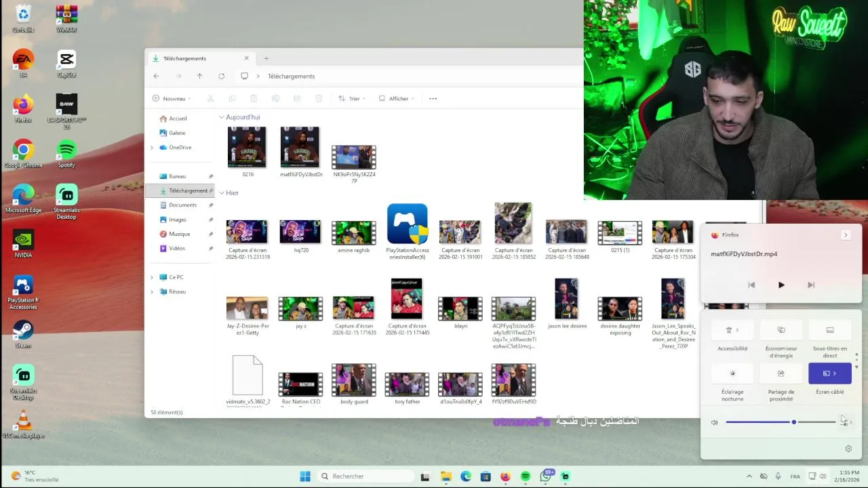
Task: Select Accueil in the sidebar
Action: click(178, 119)
